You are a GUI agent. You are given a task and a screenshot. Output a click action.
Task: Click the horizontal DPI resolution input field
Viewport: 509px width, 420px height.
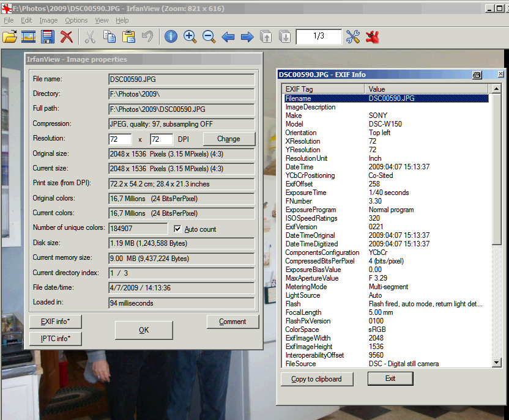121,139
